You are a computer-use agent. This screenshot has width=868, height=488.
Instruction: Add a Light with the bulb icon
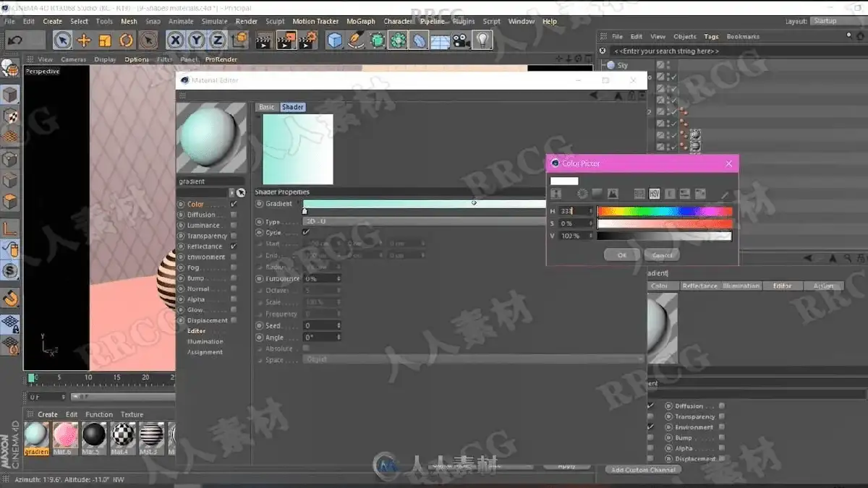[x=482, y=40]
